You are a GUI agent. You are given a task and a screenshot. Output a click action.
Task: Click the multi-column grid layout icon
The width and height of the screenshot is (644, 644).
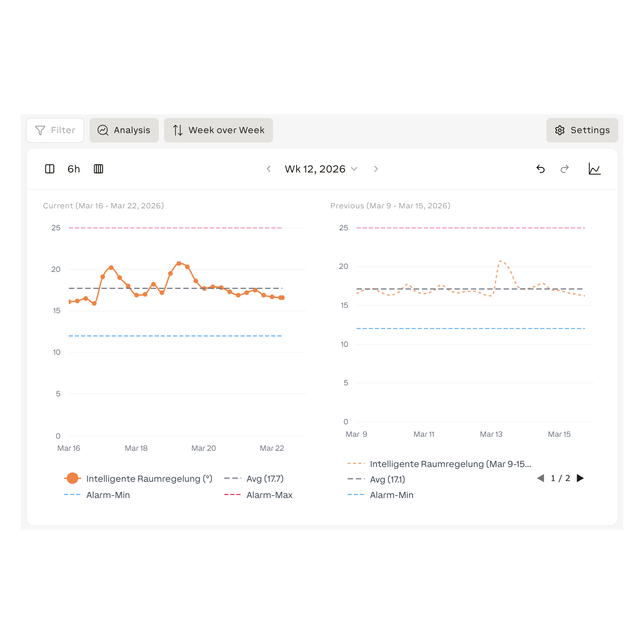[x=98, y=169]
